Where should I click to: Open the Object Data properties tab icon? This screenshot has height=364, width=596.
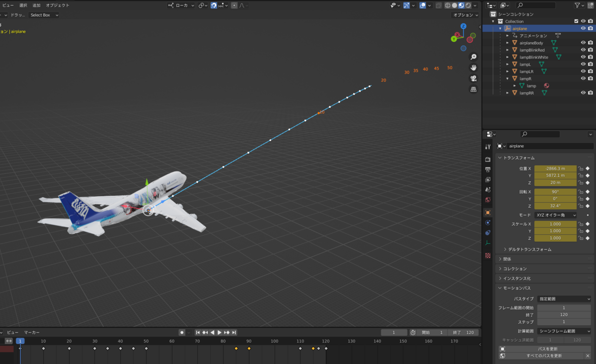click(x=488, y=243)
